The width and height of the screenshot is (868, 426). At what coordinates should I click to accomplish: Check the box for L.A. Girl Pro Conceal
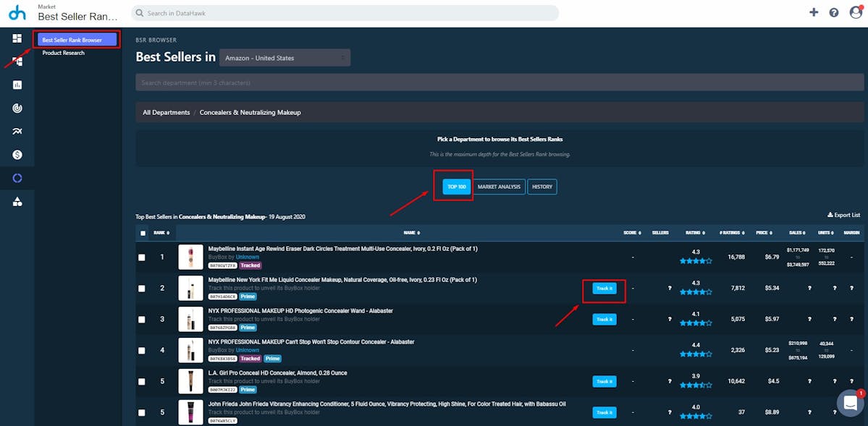pyautogui.click(x=142, y=381)
